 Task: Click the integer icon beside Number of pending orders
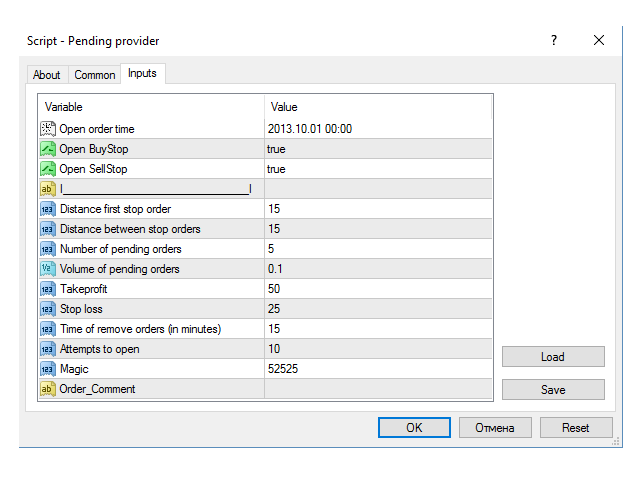click(x=48, y=249)
